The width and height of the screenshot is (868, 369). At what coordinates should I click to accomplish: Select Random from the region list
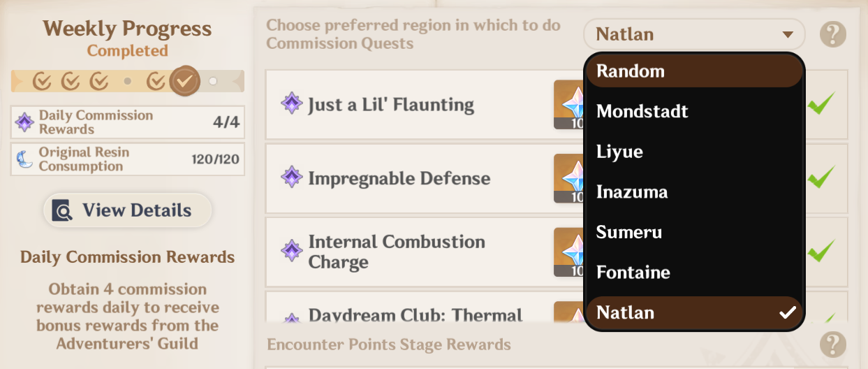pos(694,71)
